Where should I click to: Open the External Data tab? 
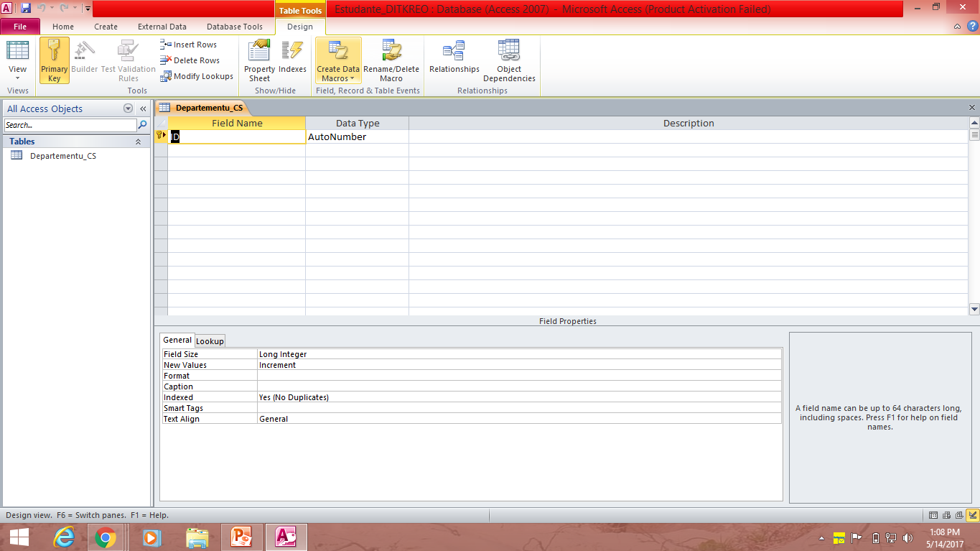point(162,27)
